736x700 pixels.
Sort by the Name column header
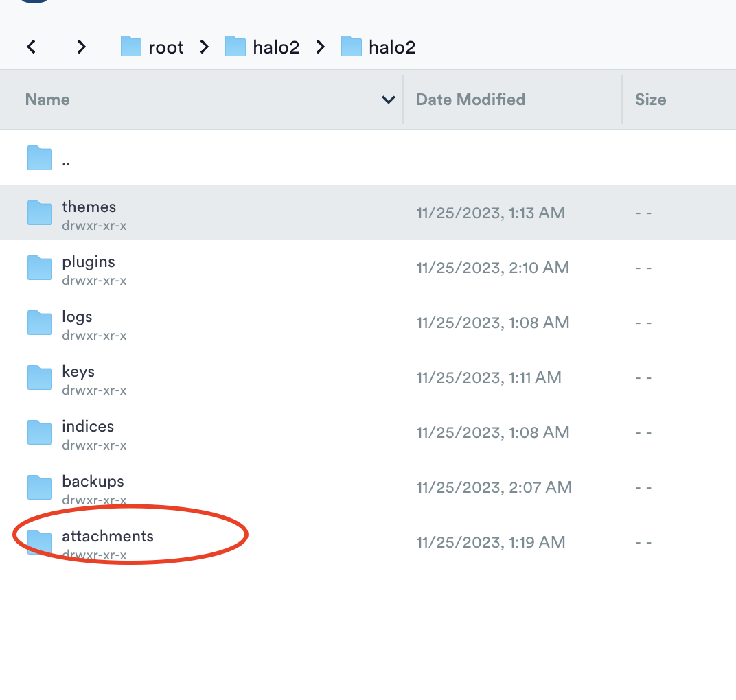coord(47,100)
